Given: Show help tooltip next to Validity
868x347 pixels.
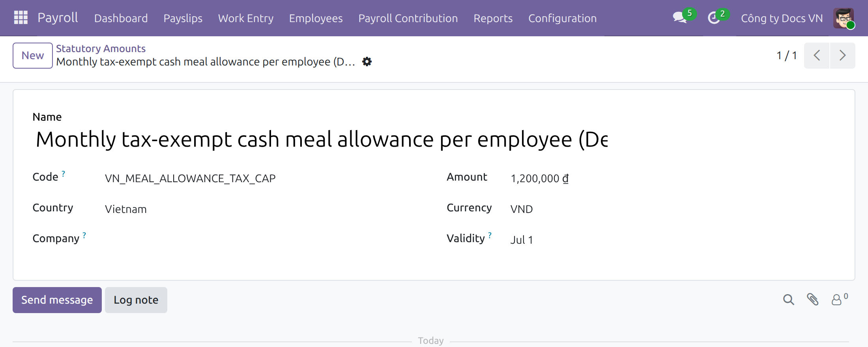Looking at the screenshot, I should 490,235.
